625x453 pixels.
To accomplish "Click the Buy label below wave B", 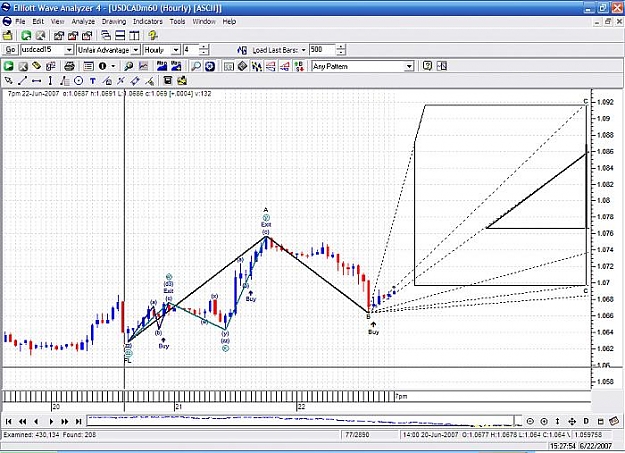I will [x=373, y=332].
